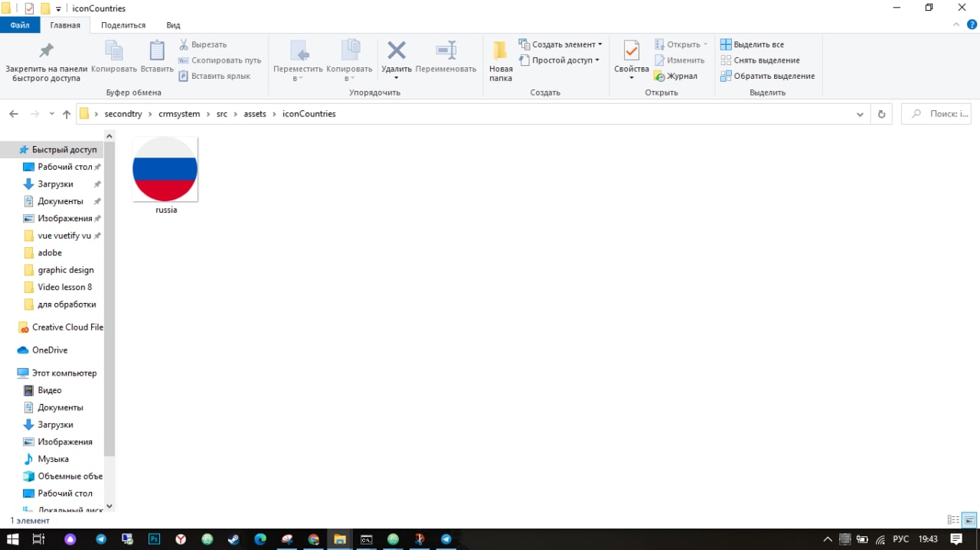Switch to the Вид ribbon tab

[174, 25]
